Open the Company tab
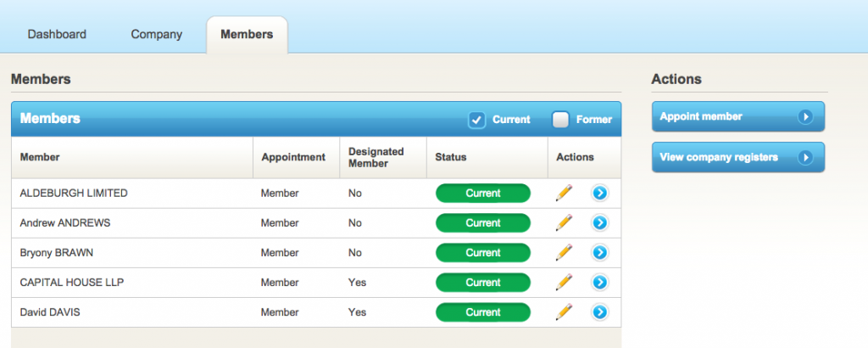The height and width of the screenshot is (348, 868). (x=156, y=35)
